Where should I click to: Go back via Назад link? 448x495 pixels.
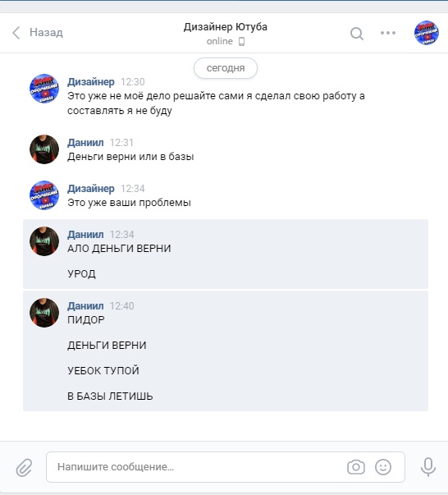pyautogui.click(x=46, y=32)
